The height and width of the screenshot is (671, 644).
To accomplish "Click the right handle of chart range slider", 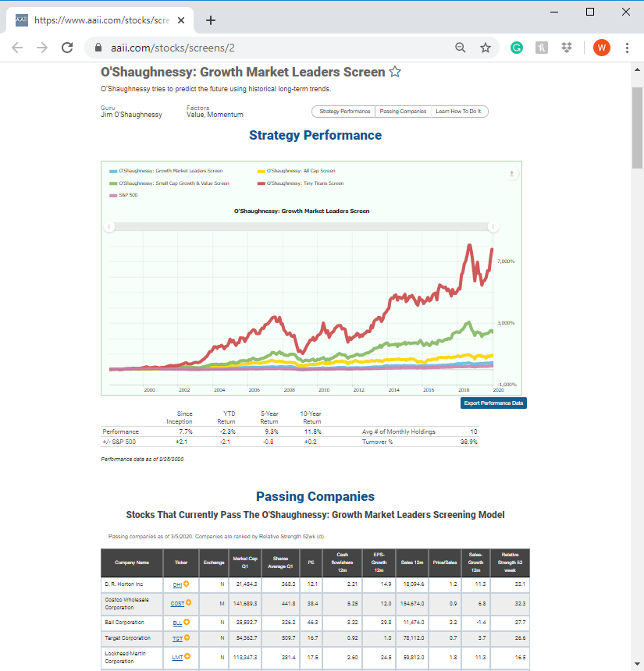I will pos(493,227).
